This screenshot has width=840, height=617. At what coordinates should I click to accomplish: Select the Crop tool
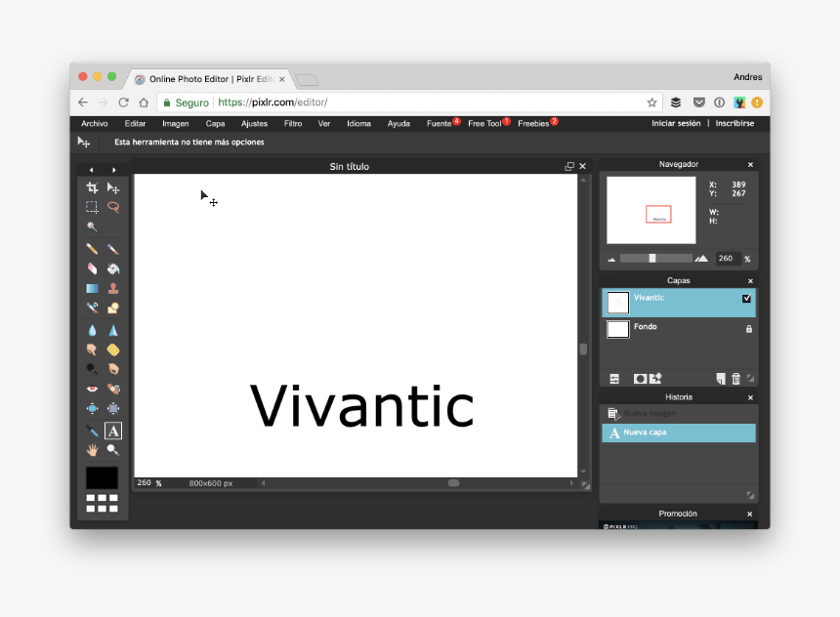(x=92, y=187)
